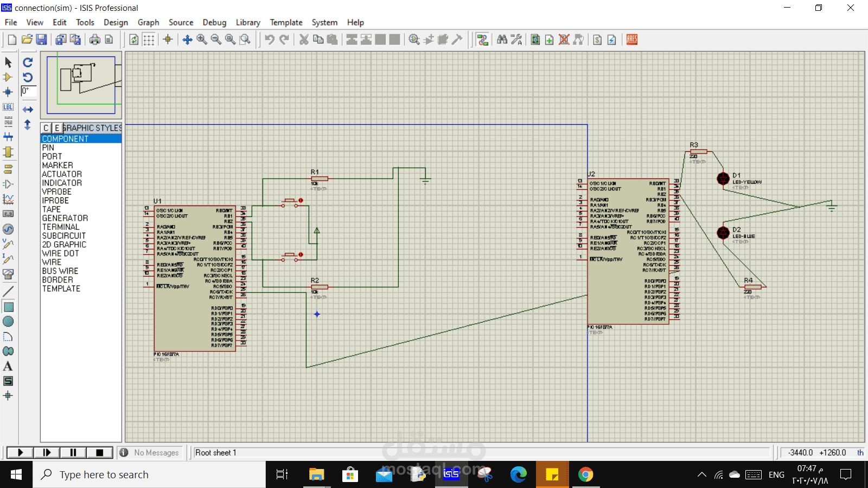Select the Graph mode tool

pyautogui.click(x=8, y=199)
